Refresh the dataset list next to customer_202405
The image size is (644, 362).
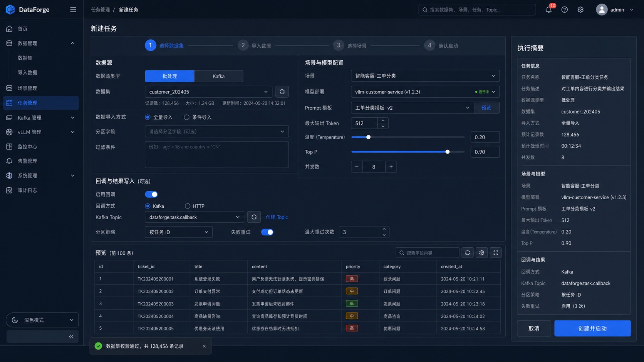pos(282,92)
